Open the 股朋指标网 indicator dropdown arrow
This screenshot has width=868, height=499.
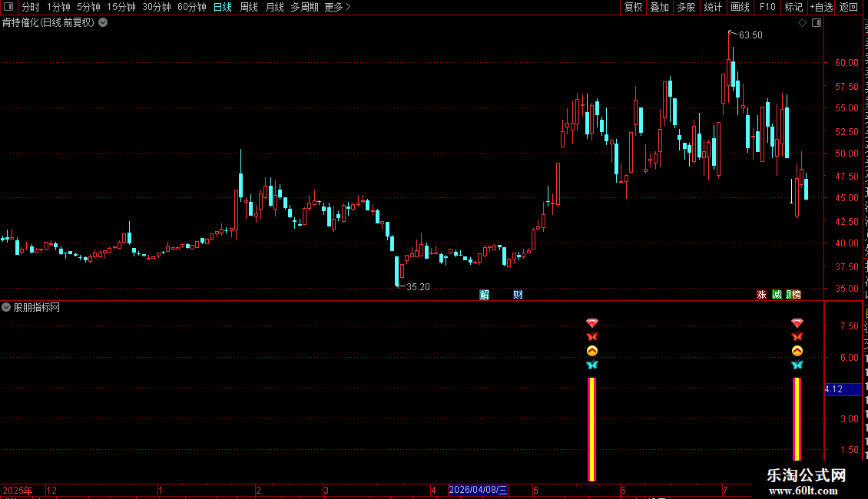click(6, 307)
